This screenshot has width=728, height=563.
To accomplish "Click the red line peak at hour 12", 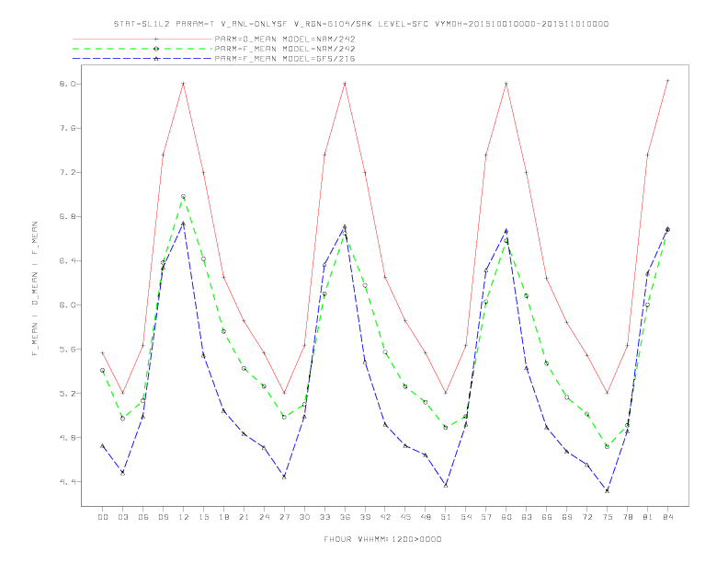I will point(184,84).
